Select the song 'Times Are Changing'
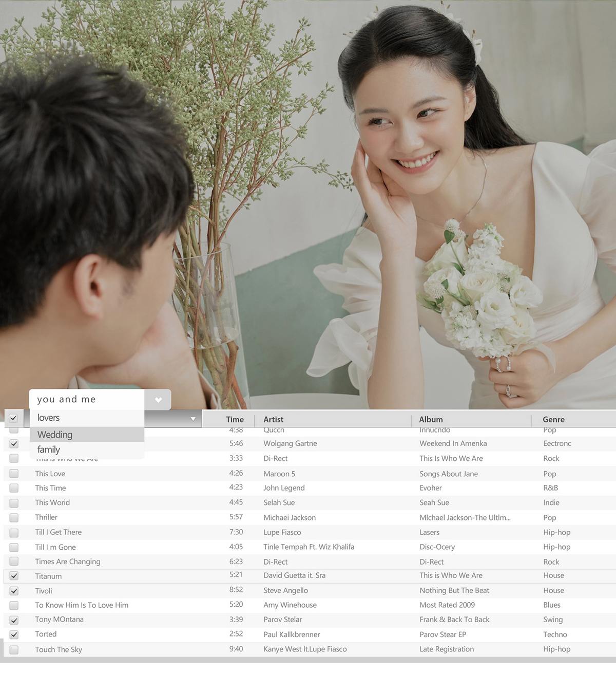Viewport: 616px width, 673px height. (68, 562)
